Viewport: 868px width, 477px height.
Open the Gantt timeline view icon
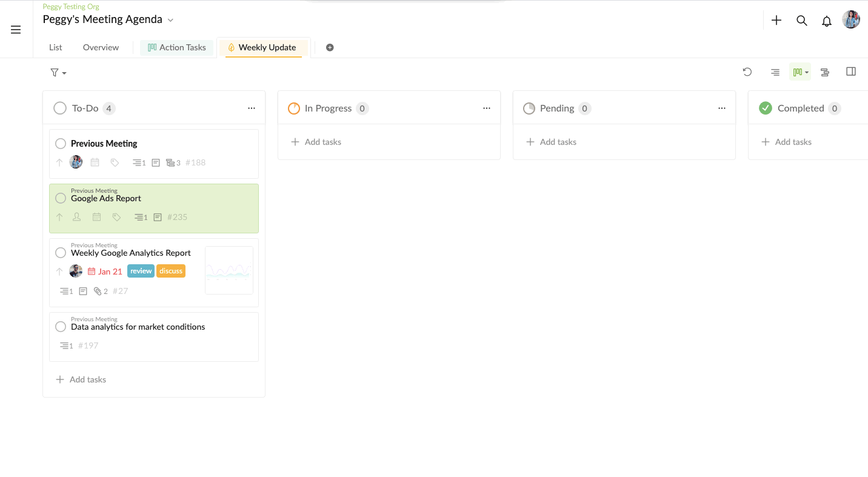pos(825,72)
